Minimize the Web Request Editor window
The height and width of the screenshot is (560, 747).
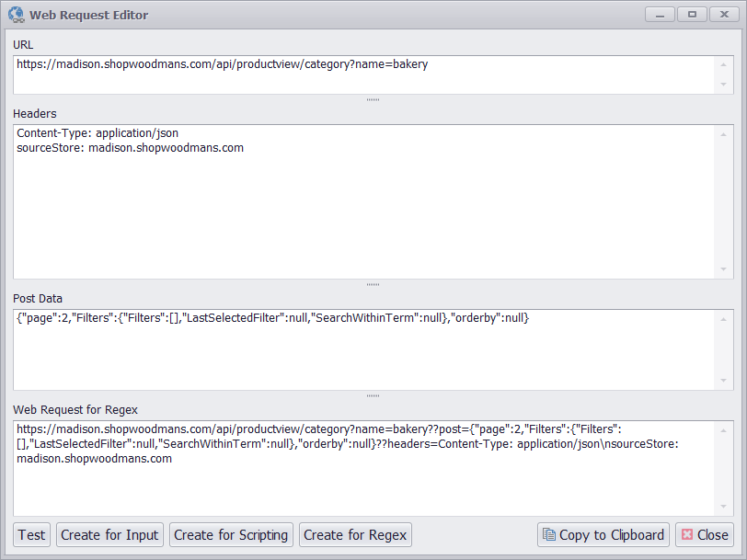click(660, 15)
